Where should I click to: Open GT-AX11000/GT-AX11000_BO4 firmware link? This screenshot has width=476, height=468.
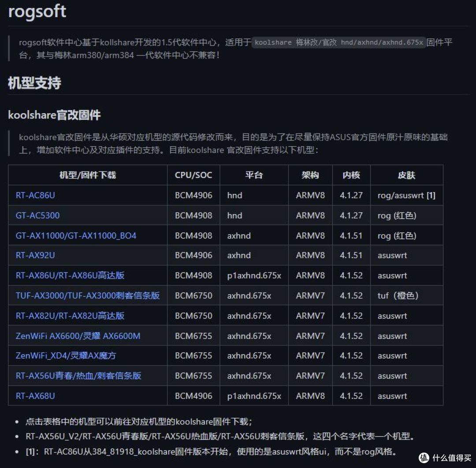pos(76,235)
